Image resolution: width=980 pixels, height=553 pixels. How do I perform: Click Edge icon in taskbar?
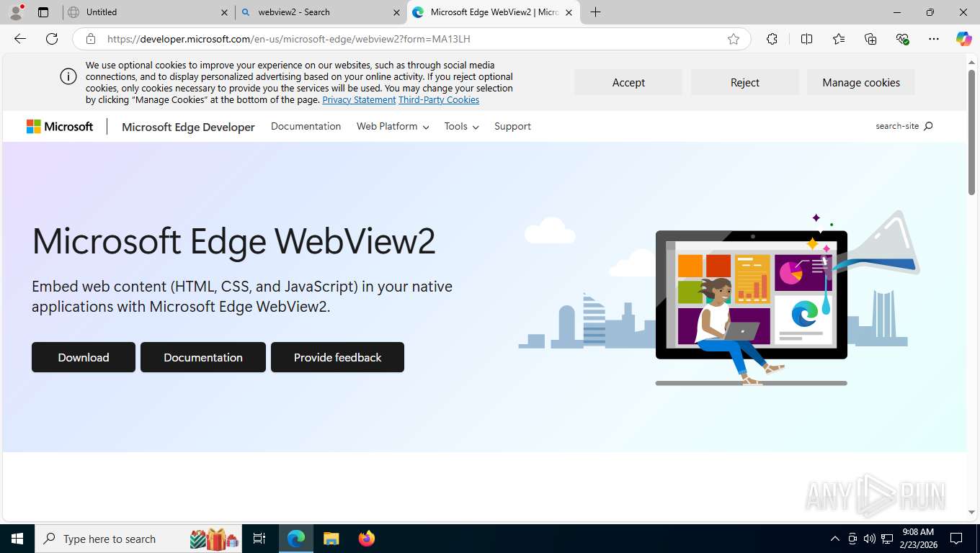(296, 539)
